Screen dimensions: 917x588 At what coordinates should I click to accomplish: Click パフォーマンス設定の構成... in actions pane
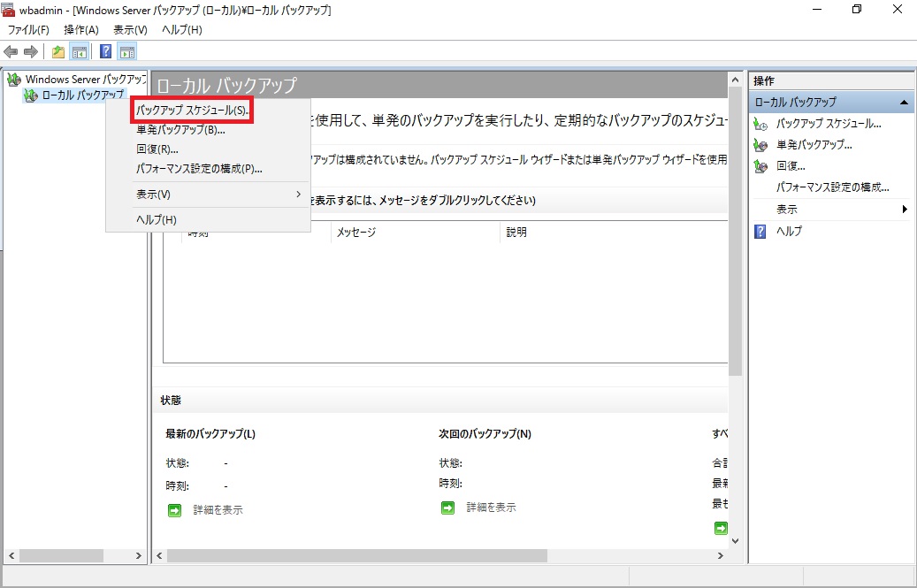pyautogui.click(x=832, y=187)
